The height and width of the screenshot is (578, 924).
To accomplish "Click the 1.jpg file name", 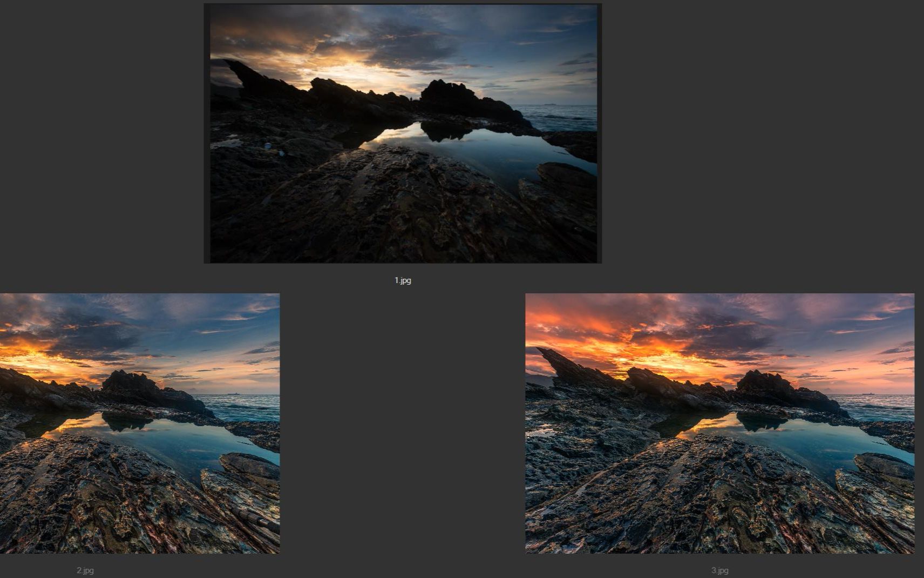I will click(403, 280).
